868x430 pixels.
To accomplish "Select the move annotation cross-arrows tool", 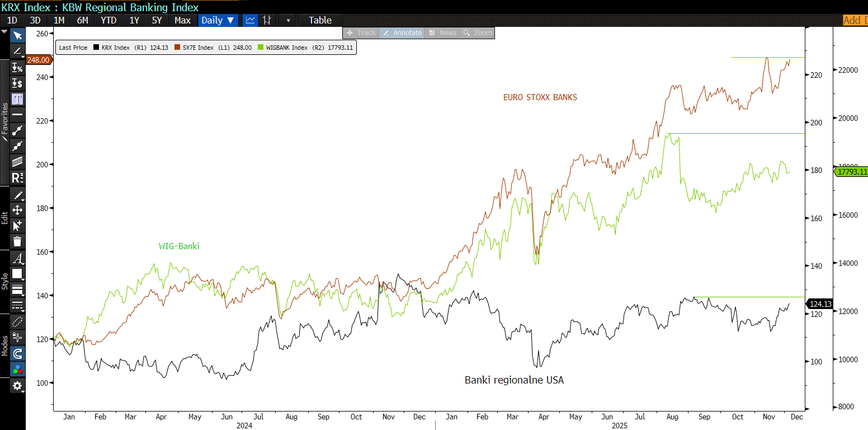I will click(x=17, y=210).
